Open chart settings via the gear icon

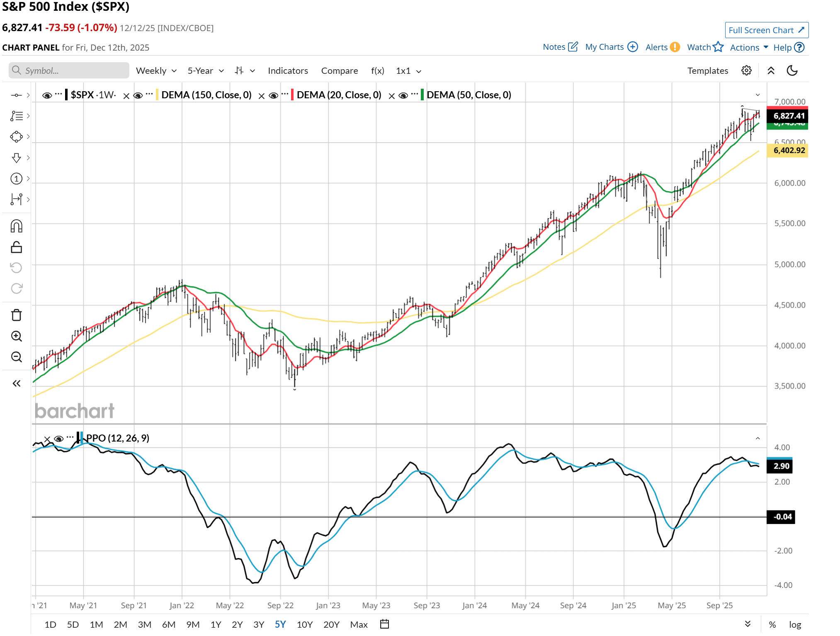click(x=746, y=70)
